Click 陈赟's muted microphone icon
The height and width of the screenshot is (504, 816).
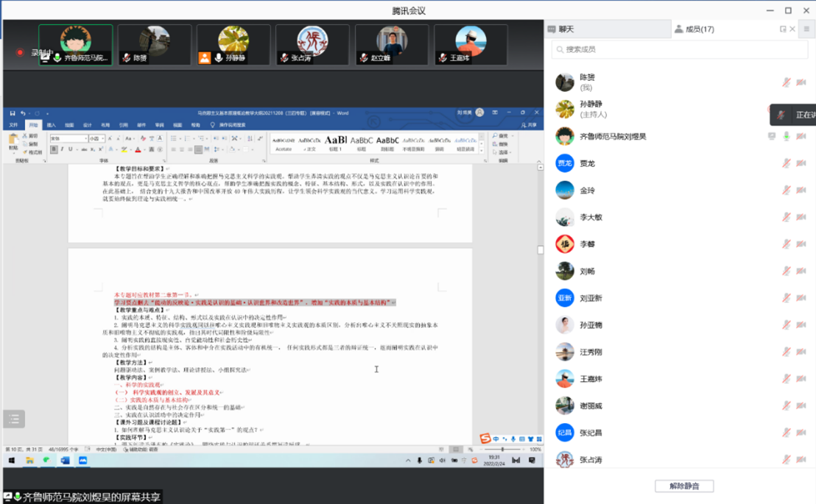pyautogui.click(x=787, y=82)
